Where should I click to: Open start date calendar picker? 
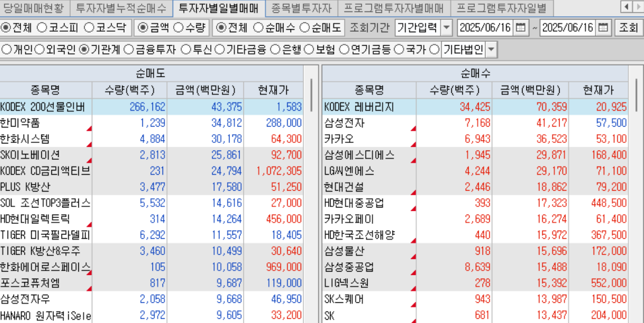tap(520, 28)
